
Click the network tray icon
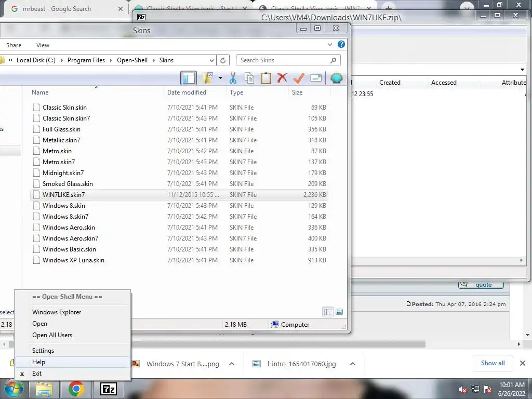[x=475, y=389]
